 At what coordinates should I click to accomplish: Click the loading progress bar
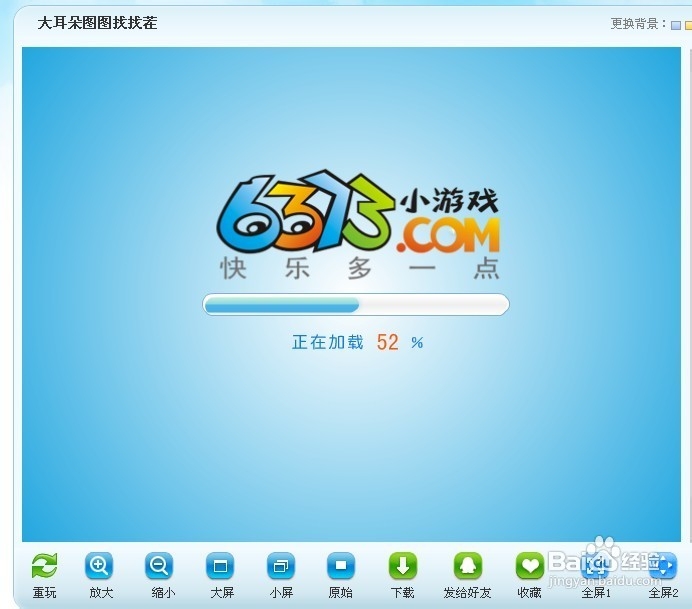pos(356,304)
